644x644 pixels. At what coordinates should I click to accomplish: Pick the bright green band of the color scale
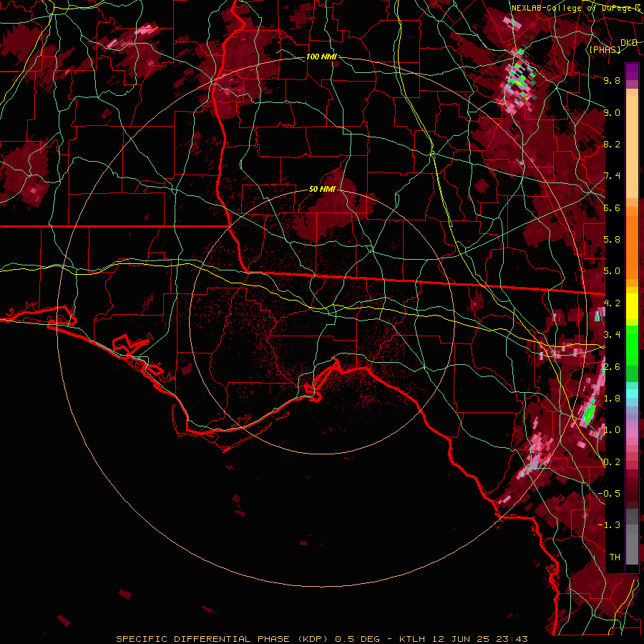coord(632,344)
